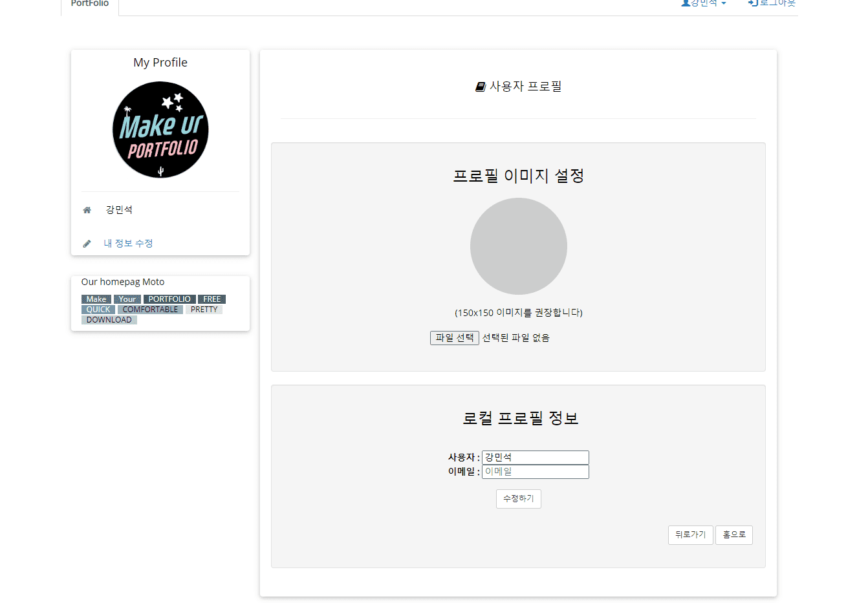
Task: Click the user icon in top navbar
Action: [x=686, y=3]
